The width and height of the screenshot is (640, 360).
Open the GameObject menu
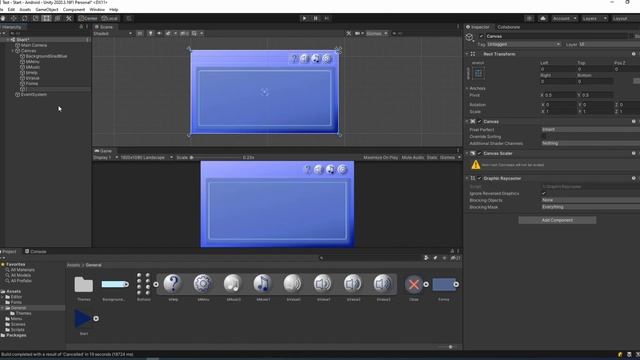coord(47,9)
